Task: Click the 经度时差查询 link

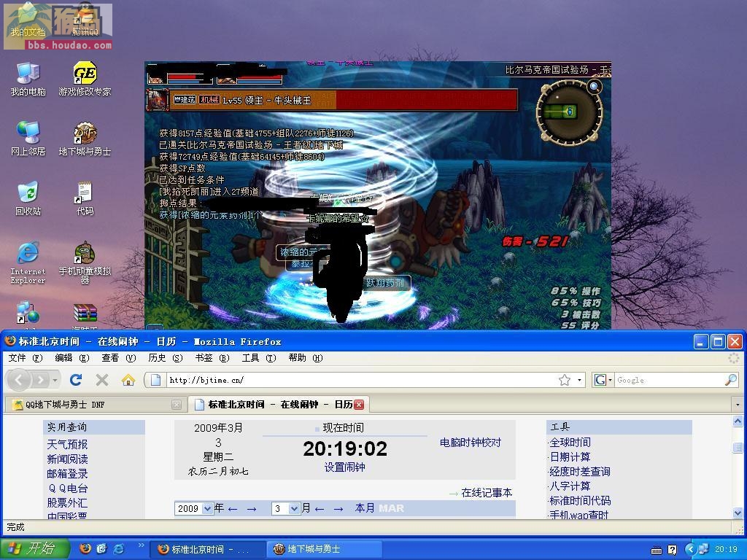Action: pos(580,472)
